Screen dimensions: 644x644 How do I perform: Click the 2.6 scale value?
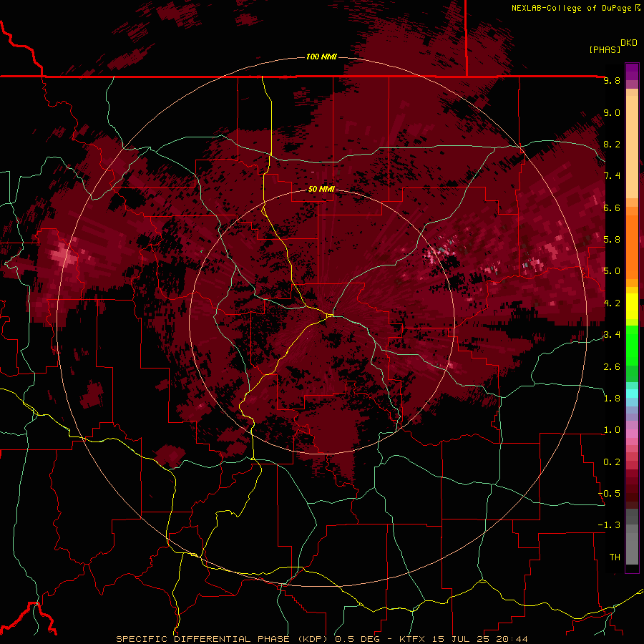[612, 366]
